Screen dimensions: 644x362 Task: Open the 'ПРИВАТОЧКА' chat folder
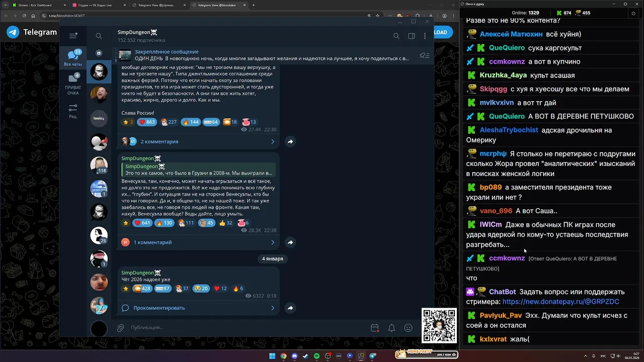[x=73, y=84]
